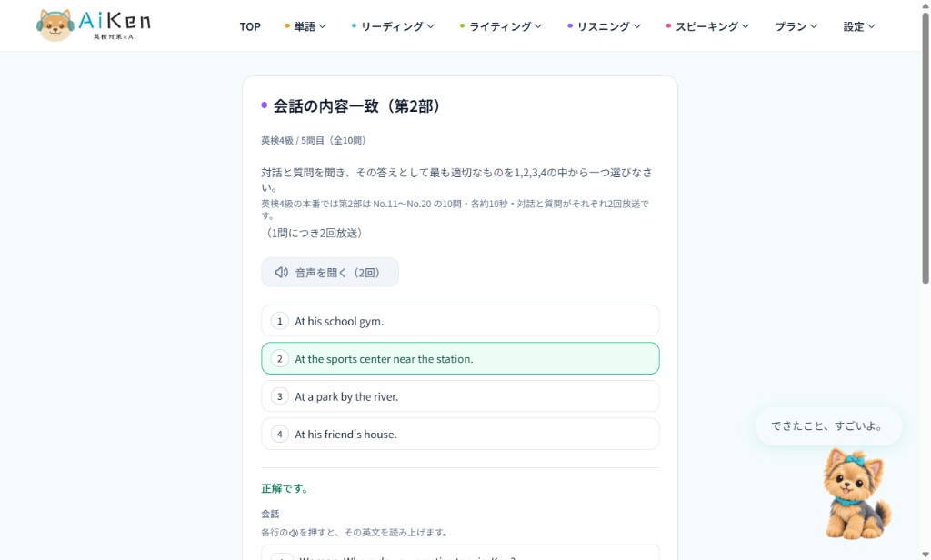Click the number 1 circle badge
The image size is (931, 560).
tap(280, 321)
